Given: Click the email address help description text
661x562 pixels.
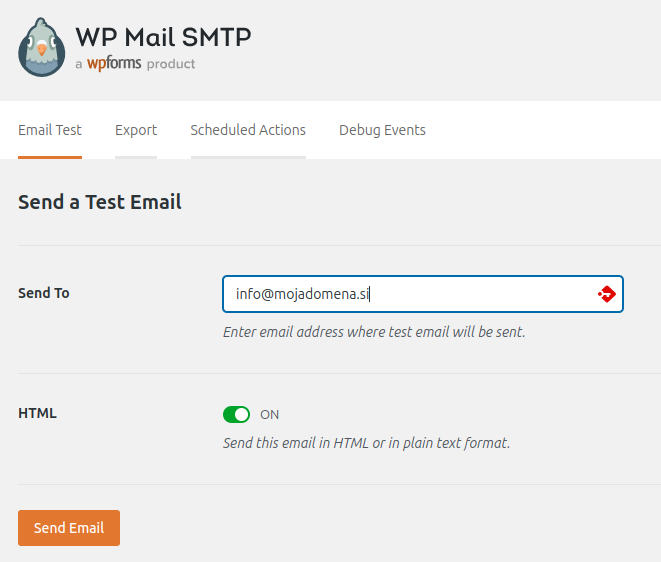Looking at the screenshot, I should click(374, 332).
